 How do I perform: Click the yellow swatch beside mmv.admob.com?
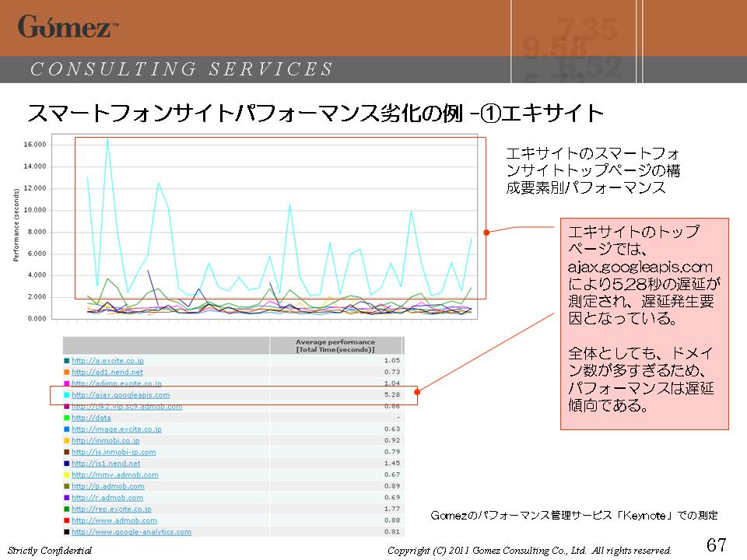[x=67, y=475]
